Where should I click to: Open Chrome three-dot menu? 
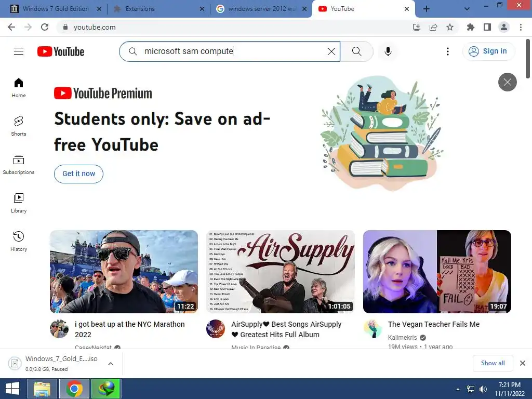tap(521, 27)
